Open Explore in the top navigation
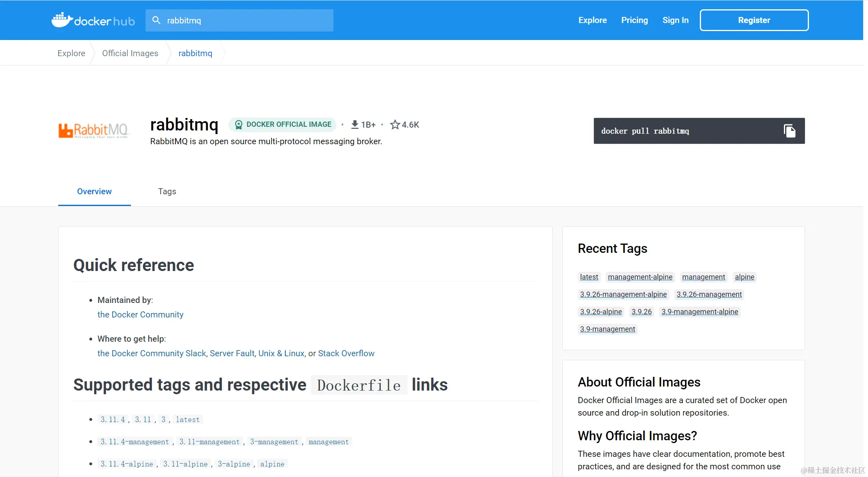This screenshot has width=868, height=477. [592, 20]
